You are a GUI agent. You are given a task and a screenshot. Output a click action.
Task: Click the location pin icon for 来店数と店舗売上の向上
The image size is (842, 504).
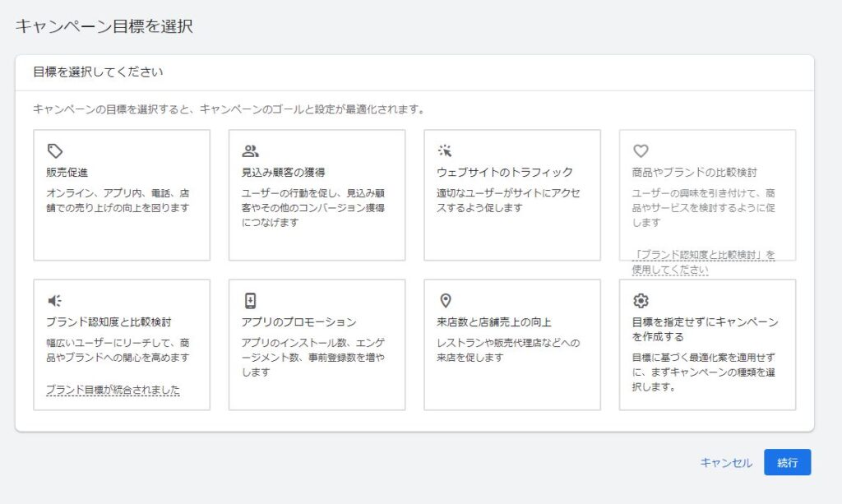tap(445, 299)
